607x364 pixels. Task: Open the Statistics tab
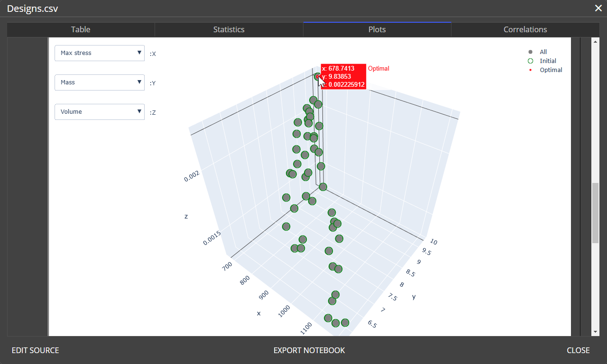point(229,29)
